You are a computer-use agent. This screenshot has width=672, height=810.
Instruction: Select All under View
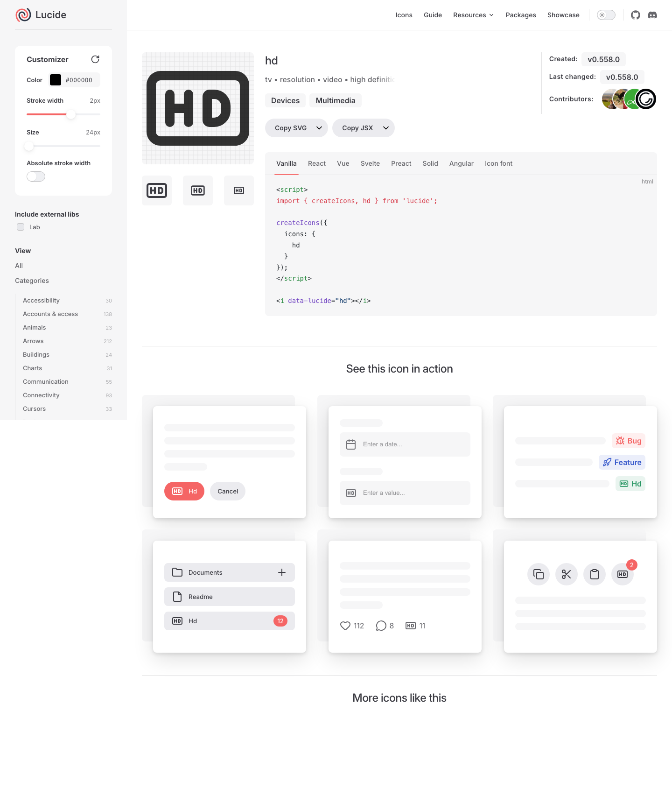point(19,266)
